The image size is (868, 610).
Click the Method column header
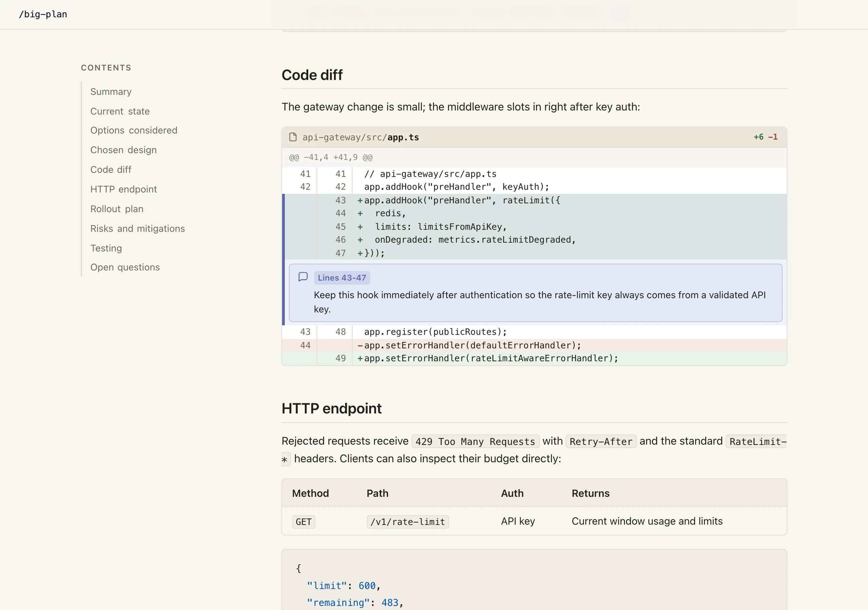tap(310, 493)
